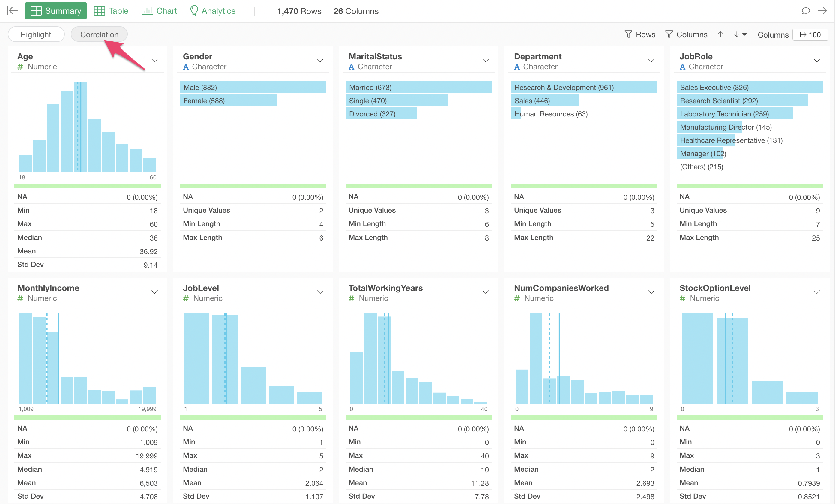Open the JobRole column menu chevron

(816, 61)
